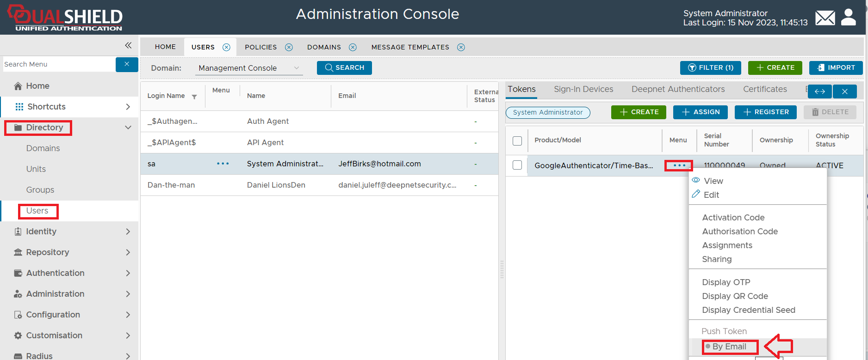Expand the token panel with arrows icon
This screenshot has height=360, width=868.
[x=819, y=92]
